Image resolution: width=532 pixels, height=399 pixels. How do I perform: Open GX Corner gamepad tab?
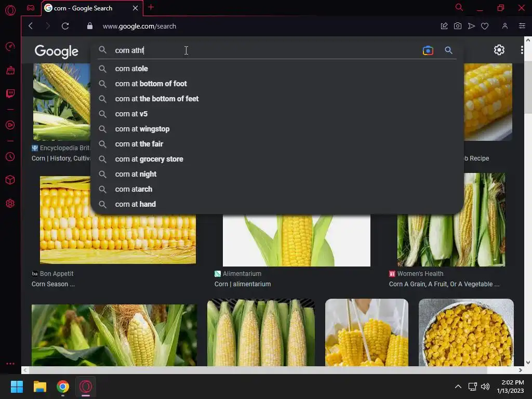(x=31, y=8)
